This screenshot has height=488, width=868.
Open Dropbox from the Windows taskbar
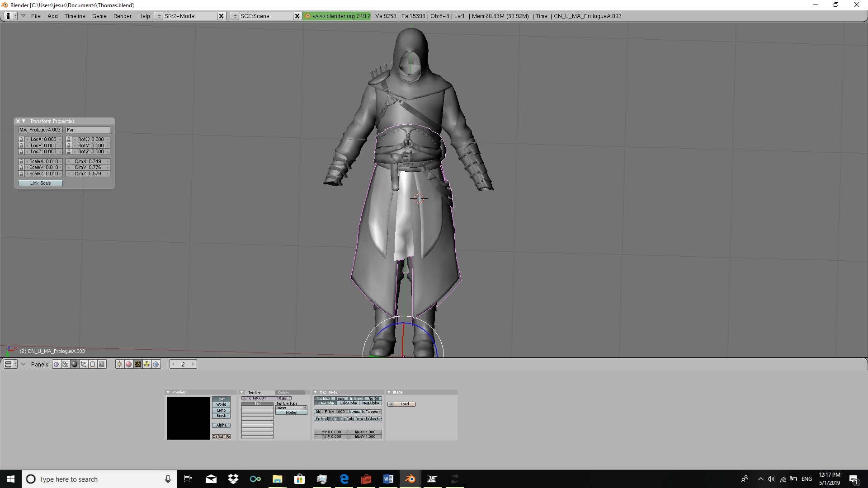click(233, 479)
